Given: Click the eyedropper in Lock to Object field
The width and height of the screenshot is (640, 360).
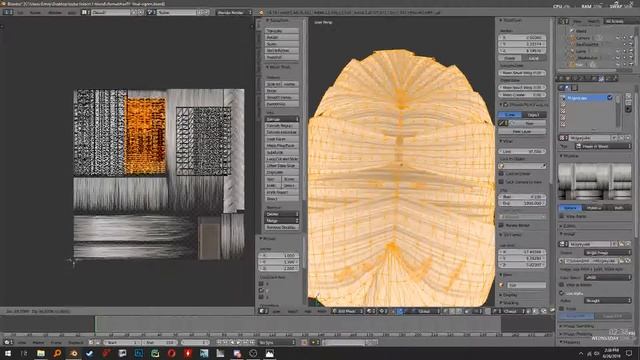Looking at the screenshot, I should 543,166.
